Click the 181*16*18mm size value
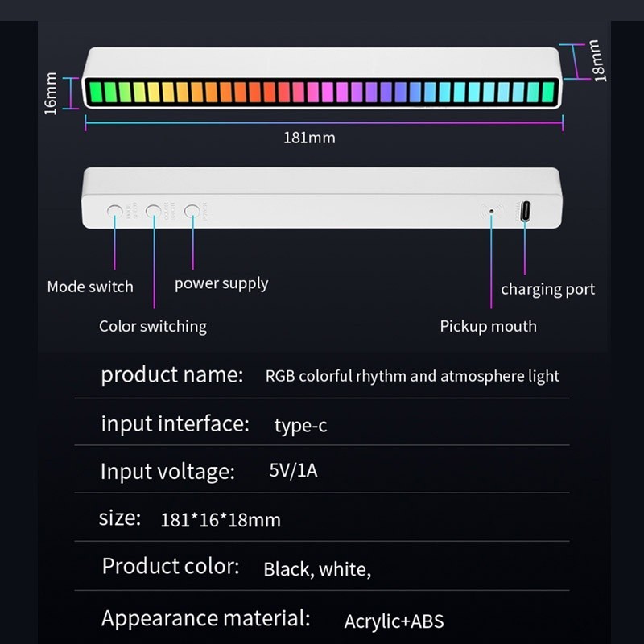Viewport: 644px width, 644px height. (221, 520)
